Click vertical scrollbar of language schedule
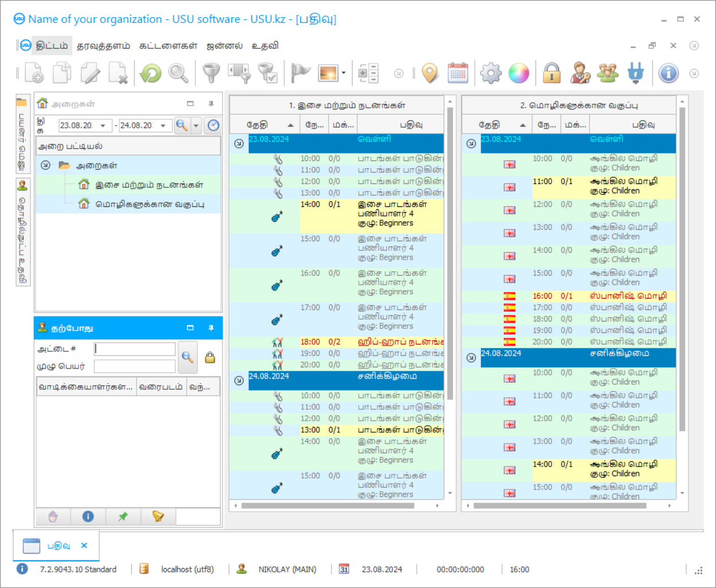 [x=682, y=269]
